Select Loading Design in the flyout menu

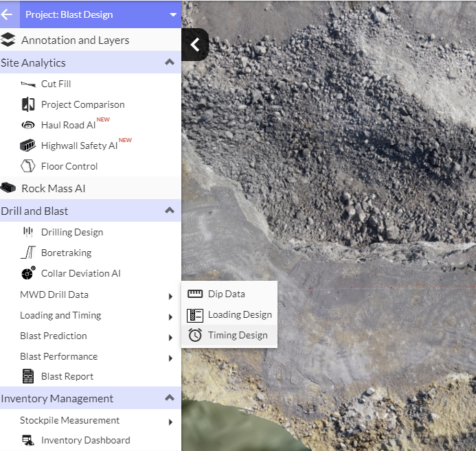[239, 314]
